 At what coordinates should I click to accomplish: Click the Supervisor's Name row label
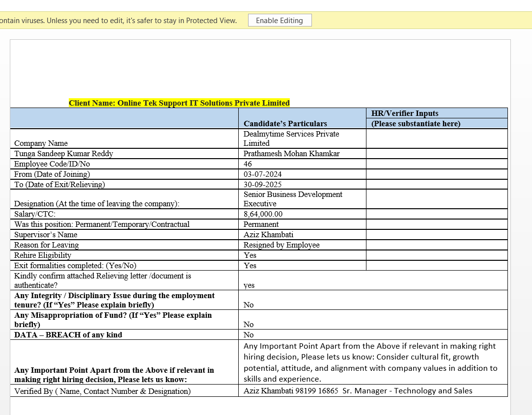click(46, 235)
